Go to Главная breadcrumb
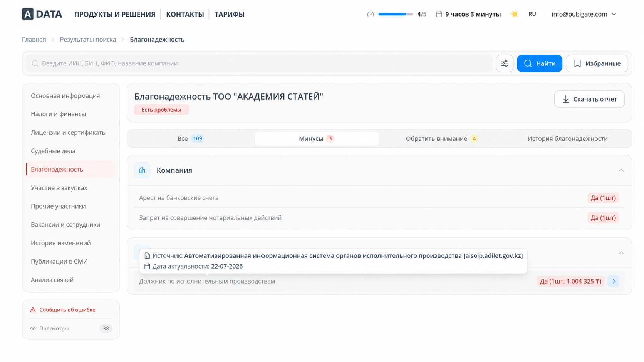Viewport: 644px width, 362px height. 34,40
